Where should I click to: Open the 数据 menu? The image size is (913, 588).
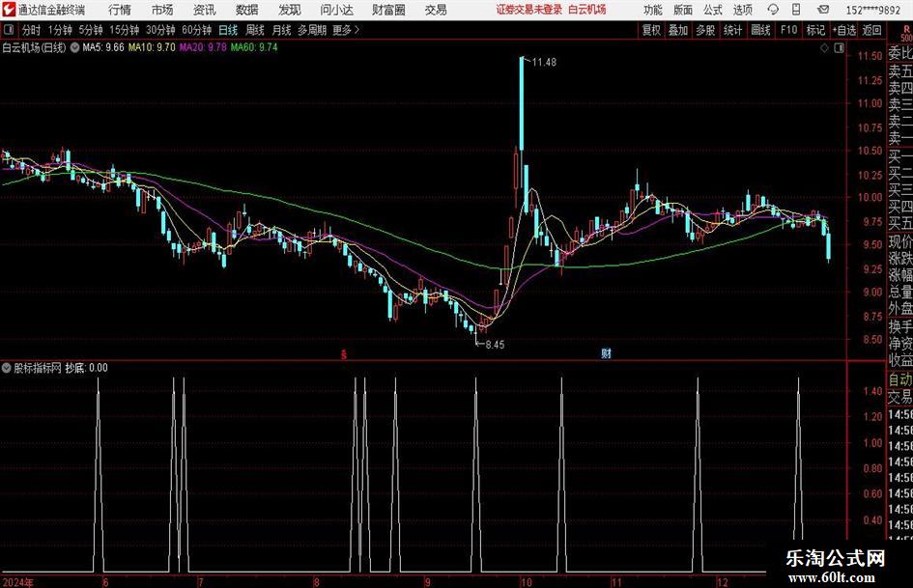click(x=247, y=10)
